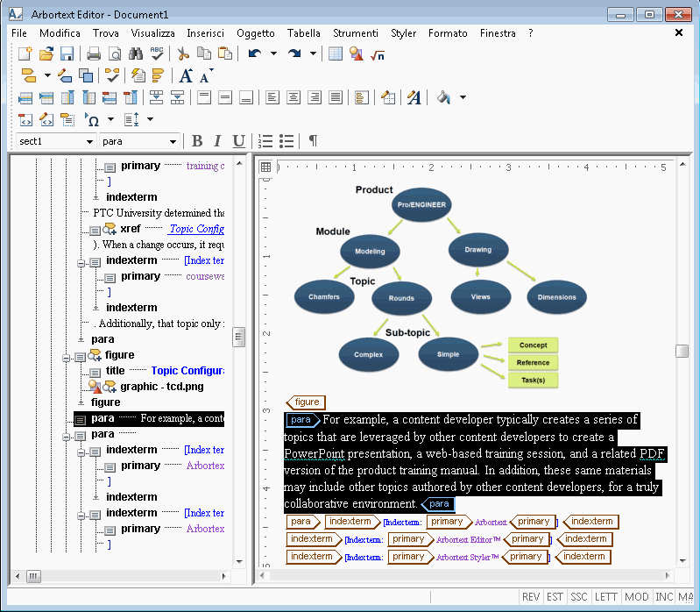Viewport: 700px width, 612px height.
Task: Click the Insert table icon
Action: pos(336,54)
